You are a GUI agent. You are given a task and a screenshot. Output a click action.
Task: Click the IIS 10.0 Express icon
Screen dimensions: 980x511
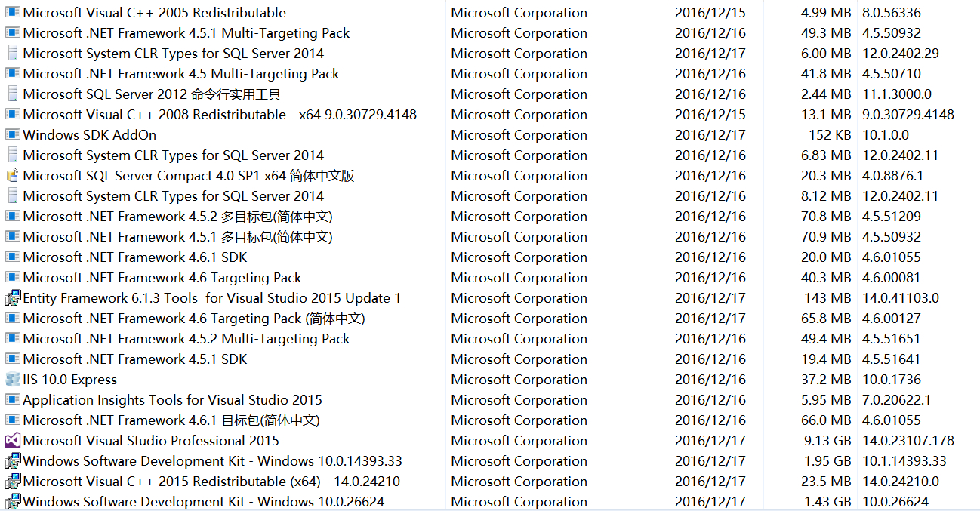point(12,380)
